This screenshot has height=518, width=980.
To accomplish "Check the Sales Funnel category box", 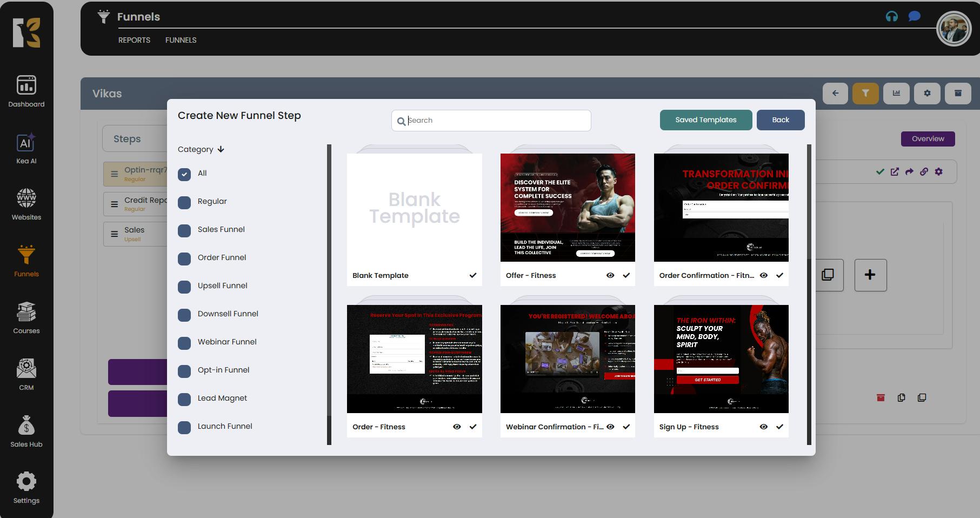I will 184,230.
